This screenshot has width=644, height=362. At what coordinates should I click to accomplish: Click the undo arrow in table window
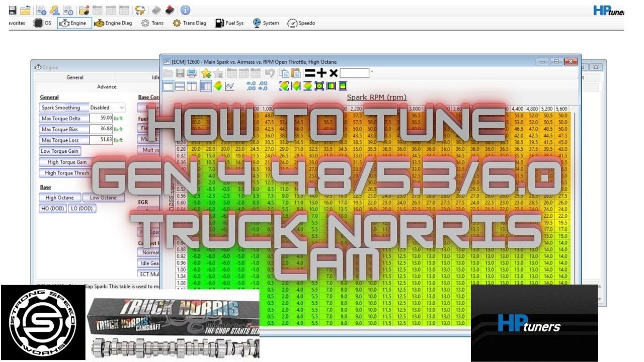tap(270, 73)
